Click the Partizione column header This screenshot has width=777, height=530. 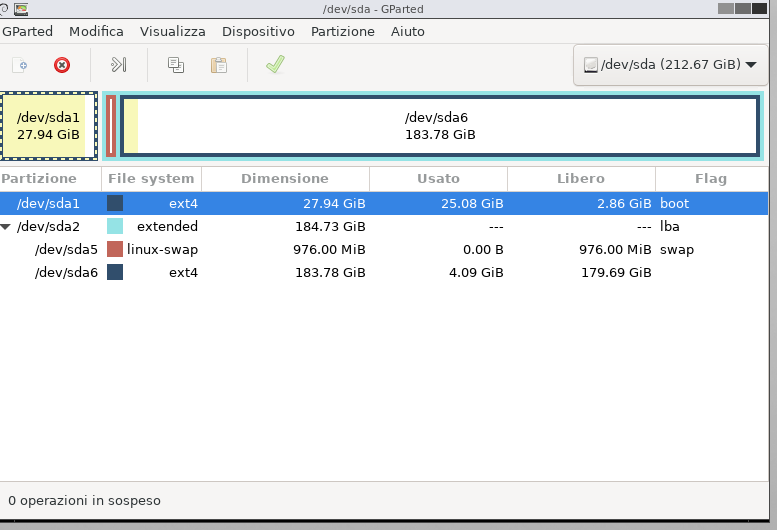point(51,179)
